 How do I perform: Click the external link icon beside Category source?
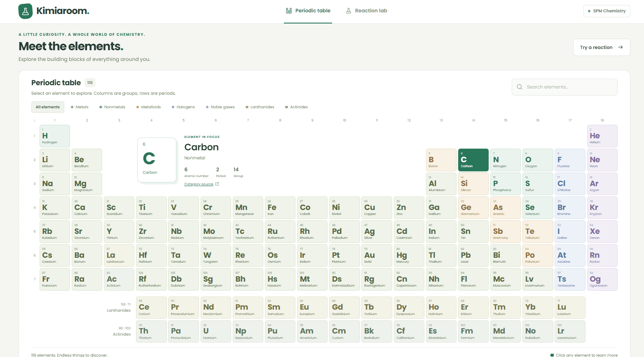click(217, 184)
